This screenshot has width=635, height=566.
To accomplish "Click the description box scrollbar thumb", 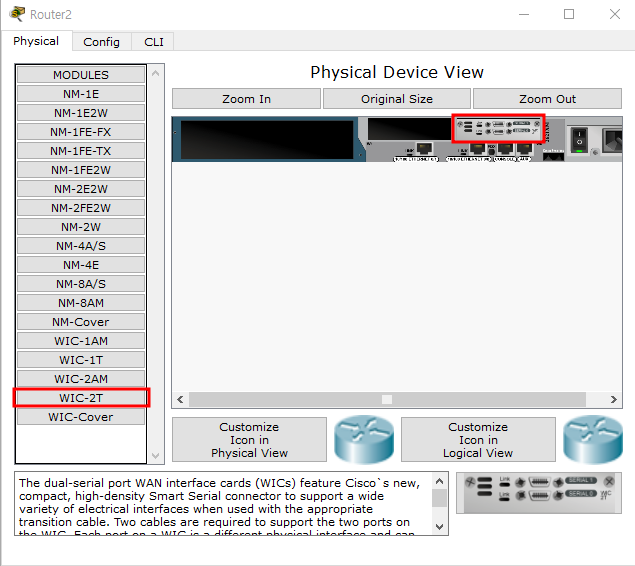I will [440, 498].
